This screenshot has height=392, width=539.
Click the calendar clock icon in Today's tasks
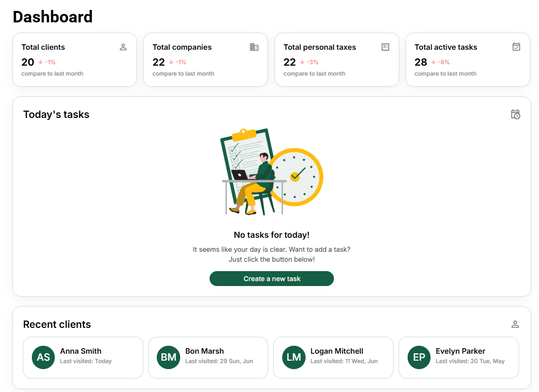516,114
